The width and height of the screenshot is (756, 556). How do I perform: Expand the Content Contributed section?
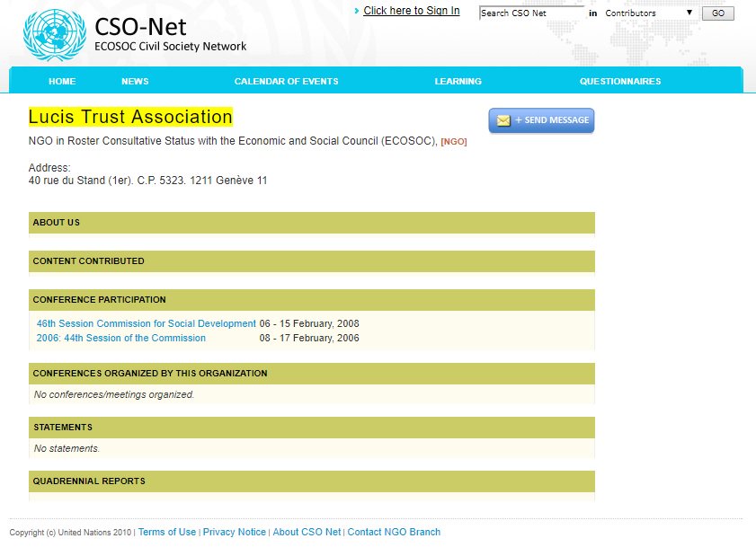[311, 261]
